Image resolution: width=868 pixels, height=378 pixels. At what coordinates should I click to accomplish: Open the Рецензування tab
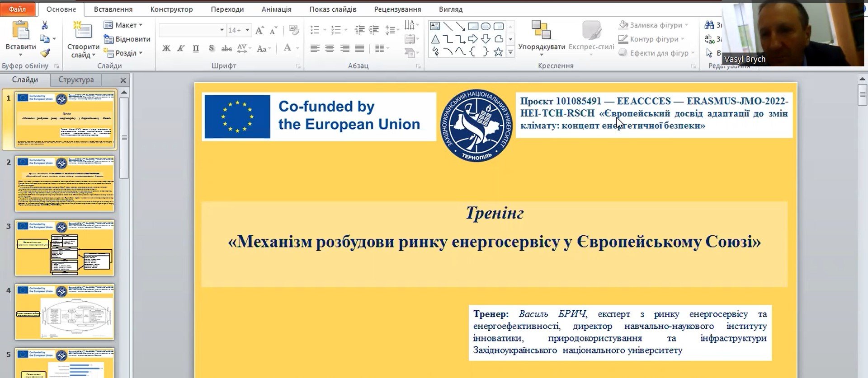397,9
